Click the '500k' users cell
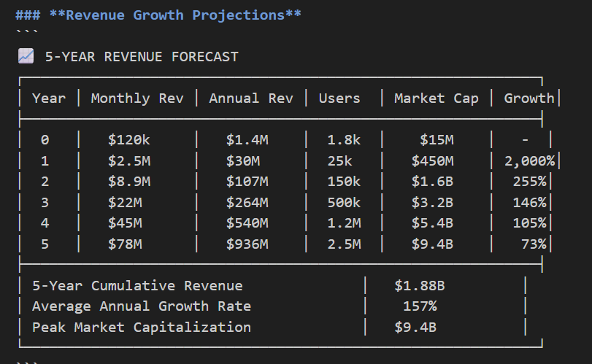592x364 pixels. pos(344,203)
